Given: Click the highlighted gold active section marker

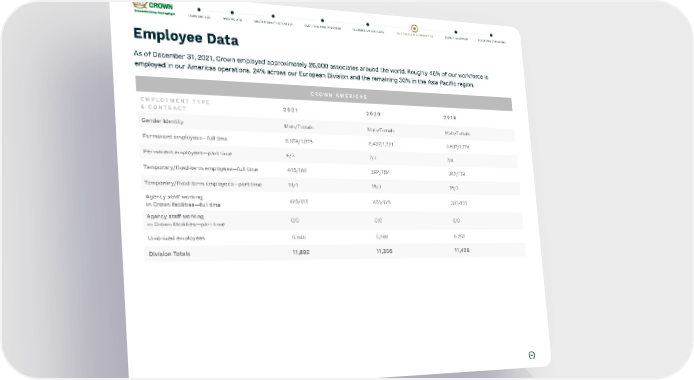Looking at the screenshot, I should [414, 28].
